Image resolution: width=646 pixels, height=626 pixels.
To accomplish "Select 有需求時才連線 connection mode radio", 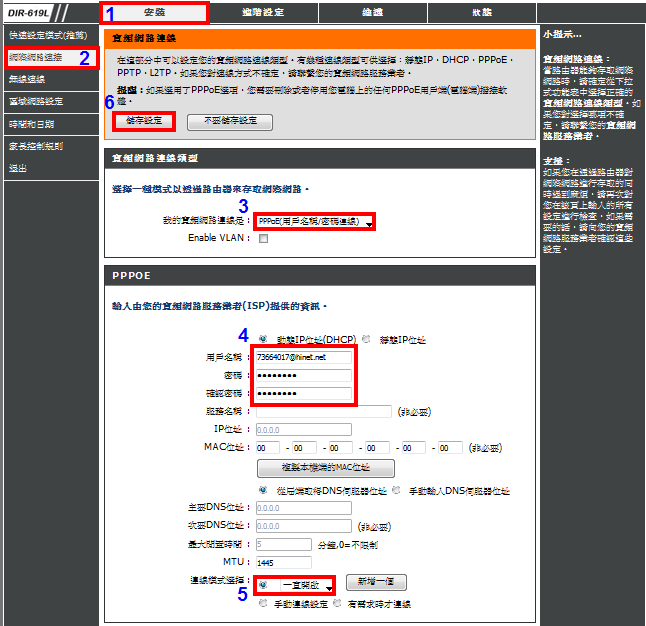I will tap(338, 603).
